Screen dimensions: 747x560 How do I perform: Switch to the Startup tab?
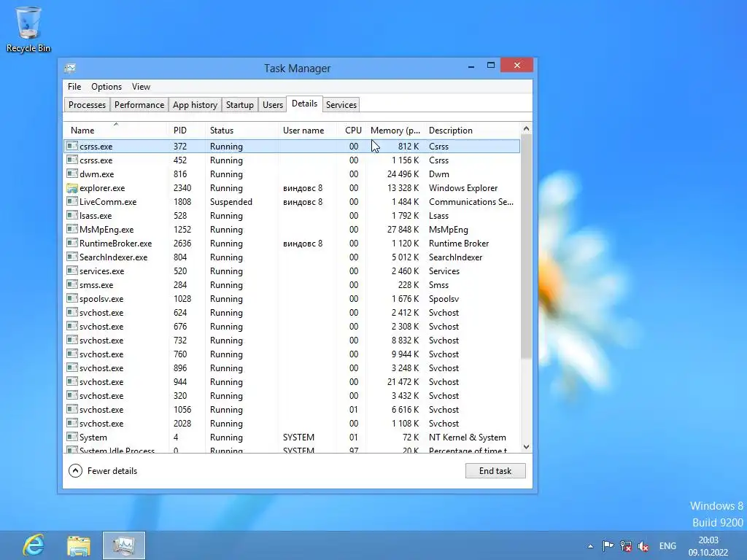pos(239,105)
